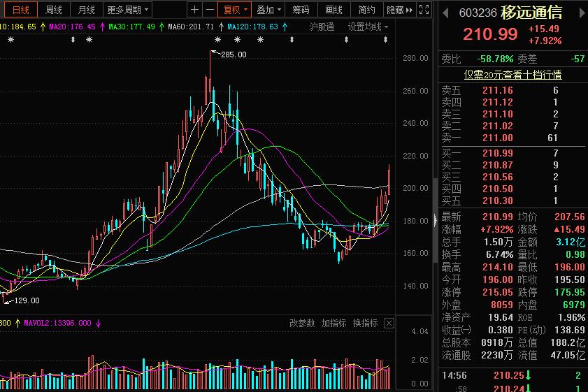Open the 仅需20元查看十档行情 link

point(513,74)
